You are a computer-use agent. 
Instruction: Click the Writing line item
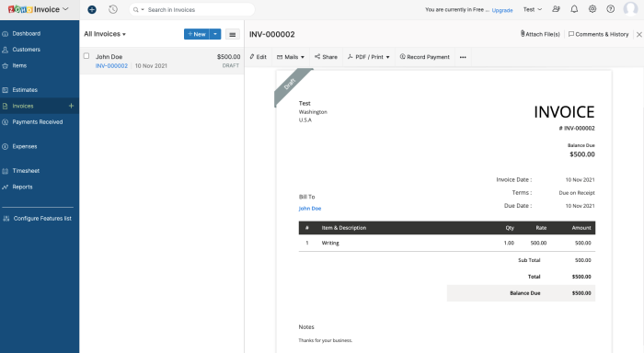pyautogui.click(x=330, y=243)
